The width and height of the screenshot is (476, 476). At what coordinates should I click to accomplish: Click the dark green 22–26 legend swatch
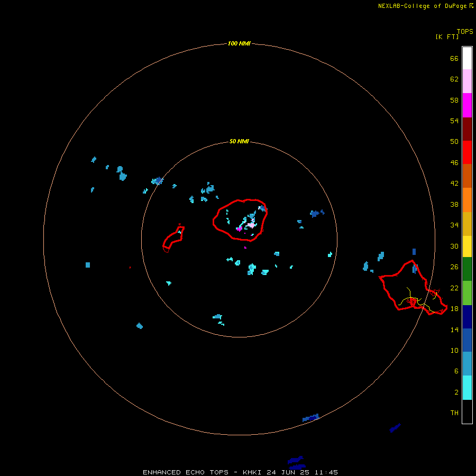pyautogui.click(x=467, y=269)
